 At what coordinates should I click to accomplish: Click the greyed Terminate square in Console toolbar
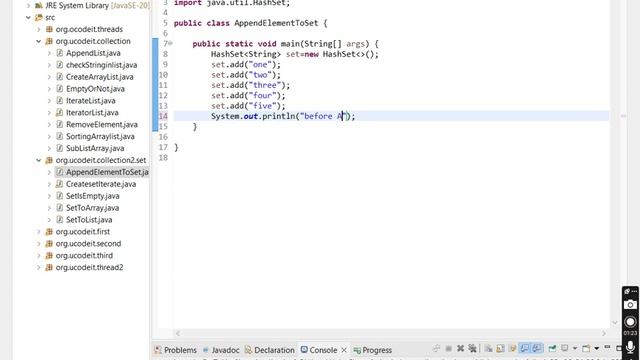[449, 349]
